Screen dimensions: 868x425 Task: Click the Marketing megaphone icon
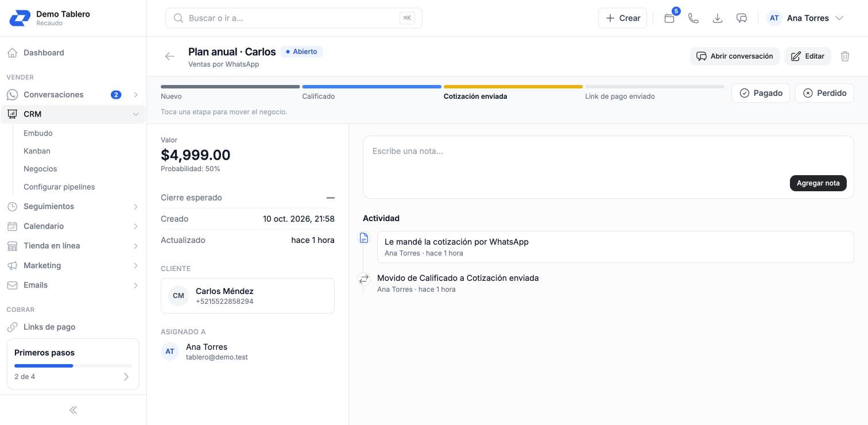[12, 265]
